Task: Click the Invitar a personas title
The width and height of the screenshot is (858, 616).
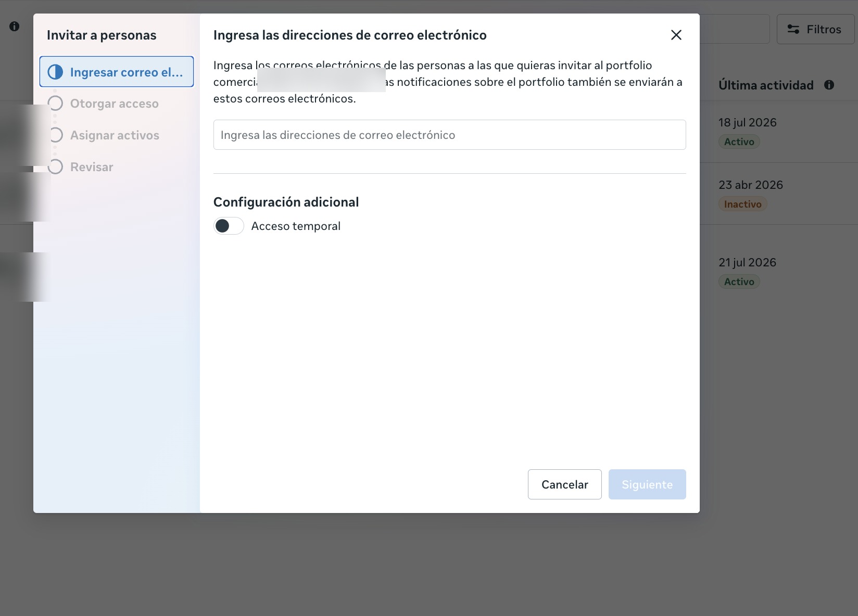Action: click(x=102, y=35)
